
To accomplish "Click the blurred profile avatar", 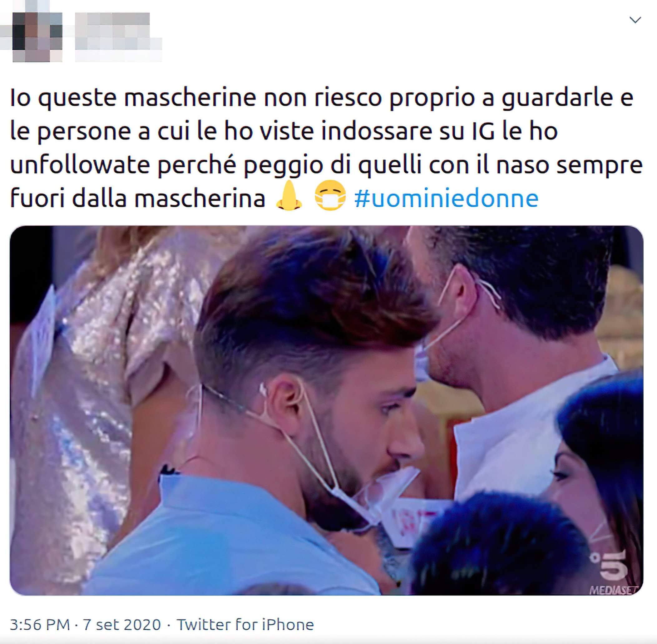I will (x=37, y=37).
